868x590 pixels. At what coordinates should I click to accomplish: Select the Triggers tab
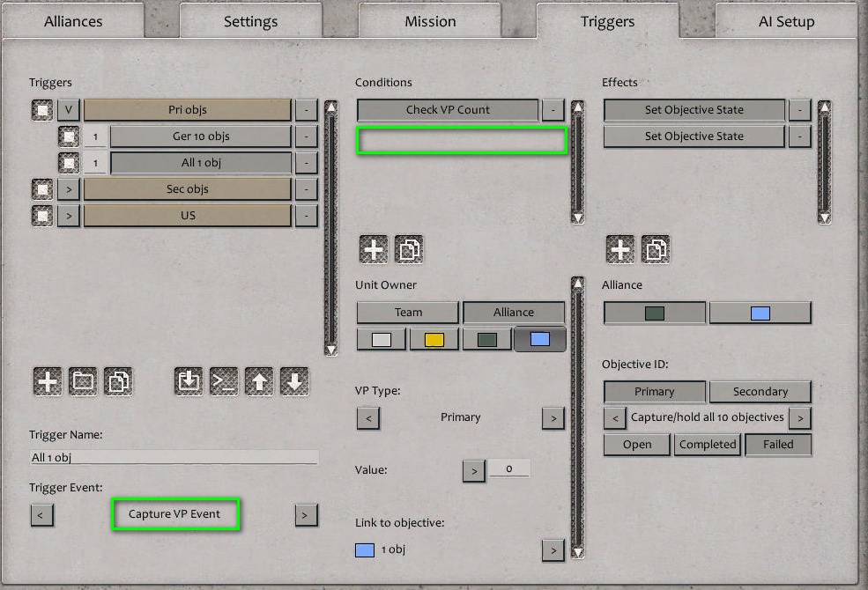(x=607, y=21)
